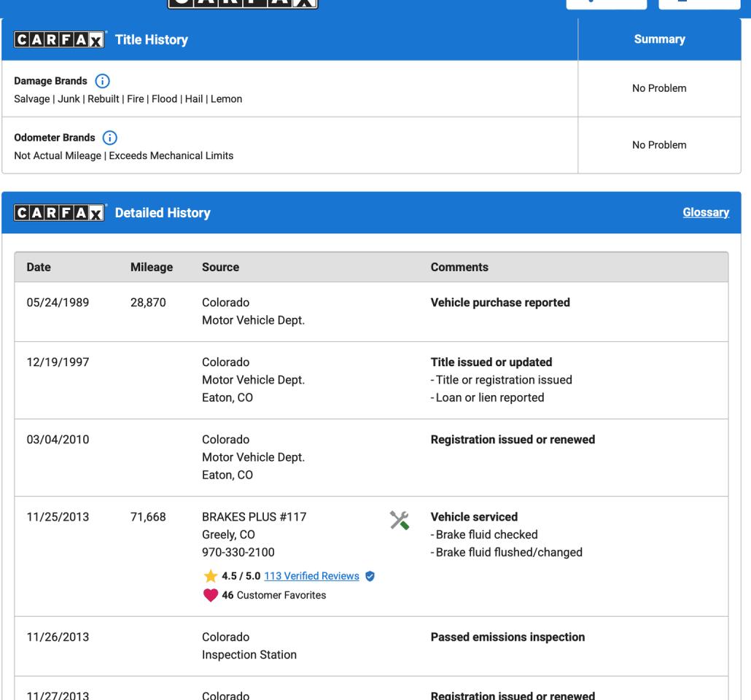Viewport: 751px width, 700px height.
Task: Click the pink heart Customer Favorites icon
Action: pos(209,595)
